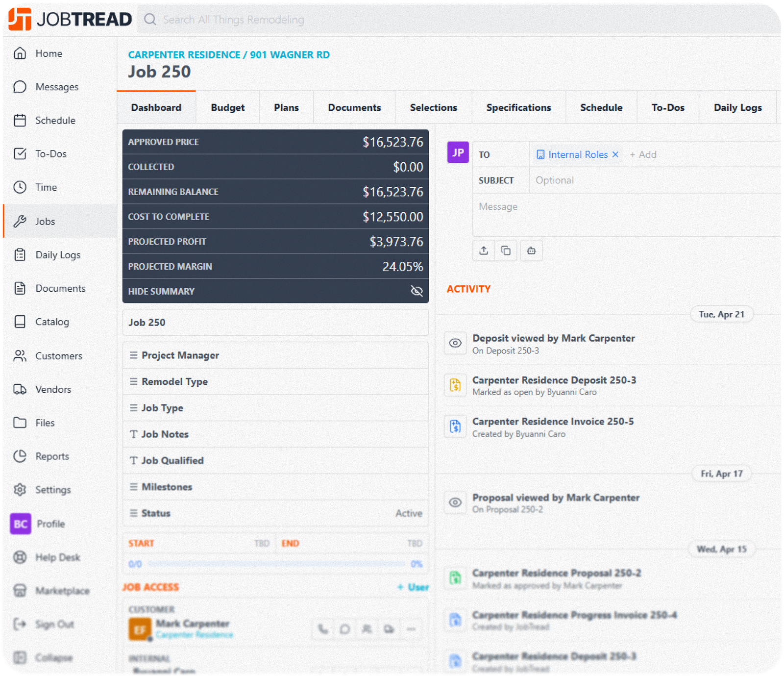This screenshot has height=676, width=784.
Task: Click the search magnifier icon
Action: click(x=150, y=19)
